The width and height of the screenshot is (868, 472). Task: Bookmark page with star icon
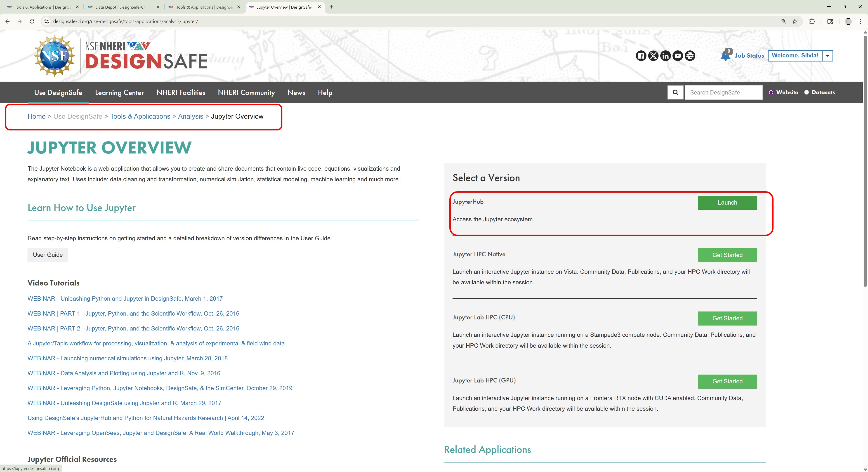pos(795,21)
